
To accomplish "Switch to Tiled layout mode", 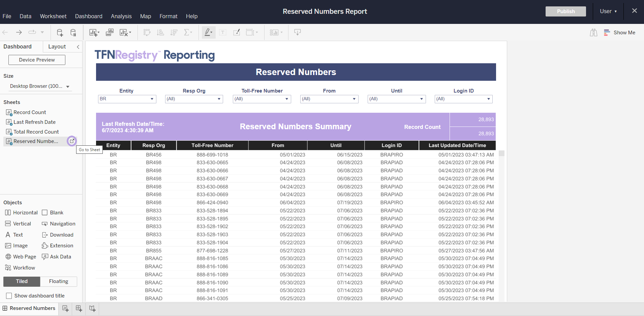I will 22,281.
